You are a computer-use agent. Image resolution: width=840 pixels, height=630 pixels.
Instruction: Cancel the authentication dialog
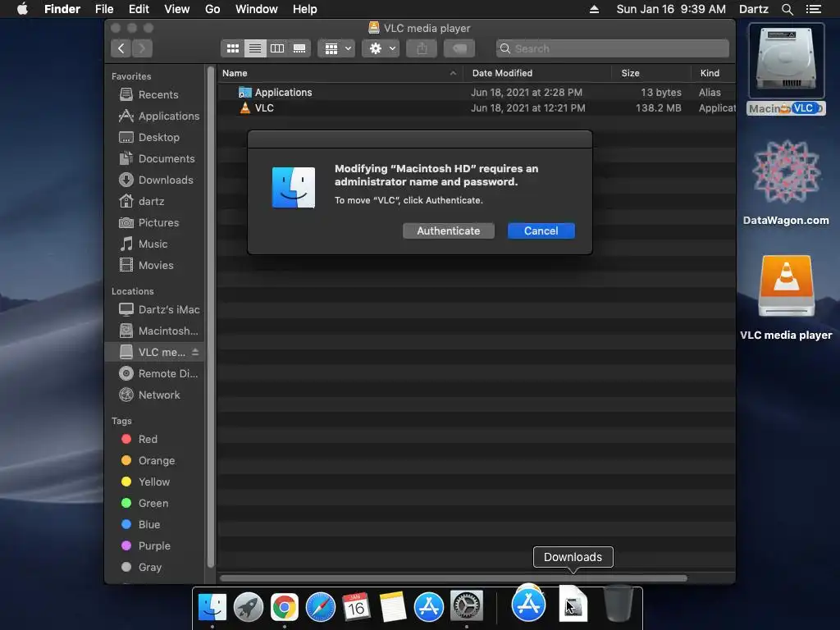tap(541, 231)
